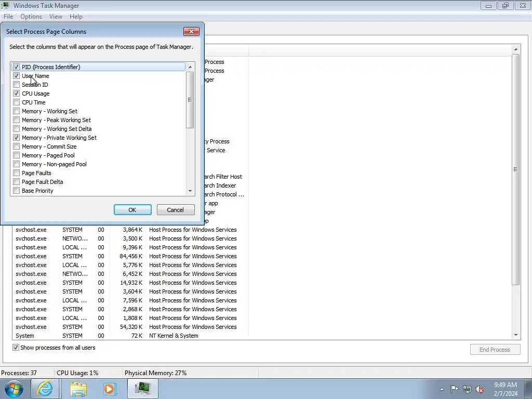532x399 pixels.
Task: Select svchost.exe row with 9,396 K
Action: 130,247
